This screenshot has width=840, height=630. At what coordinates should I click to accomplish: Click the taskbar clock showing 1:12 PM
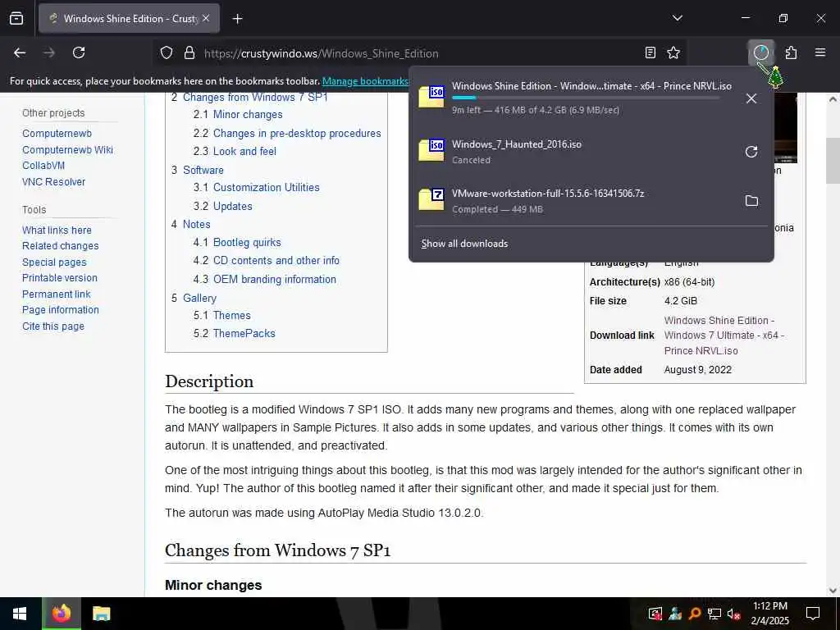click(769, 614)
